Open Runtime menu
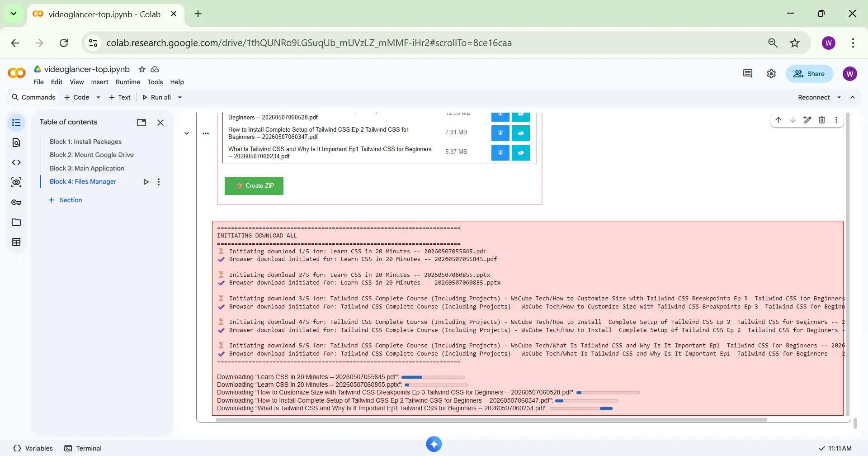 [127, 82]
